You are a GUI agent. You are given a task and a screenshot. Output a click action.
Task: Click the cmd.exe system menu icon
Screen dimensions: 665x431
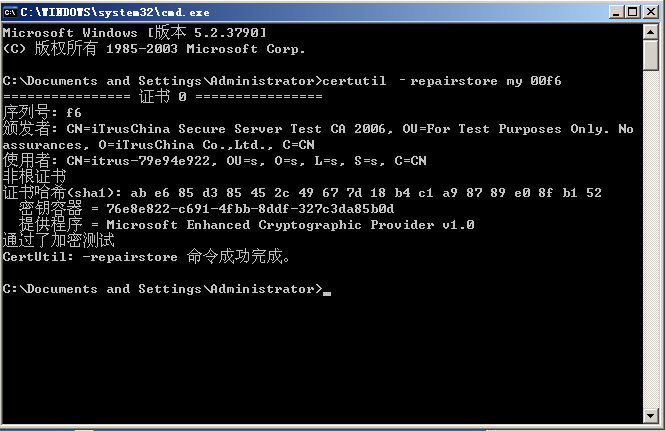[x=10, y=12]
